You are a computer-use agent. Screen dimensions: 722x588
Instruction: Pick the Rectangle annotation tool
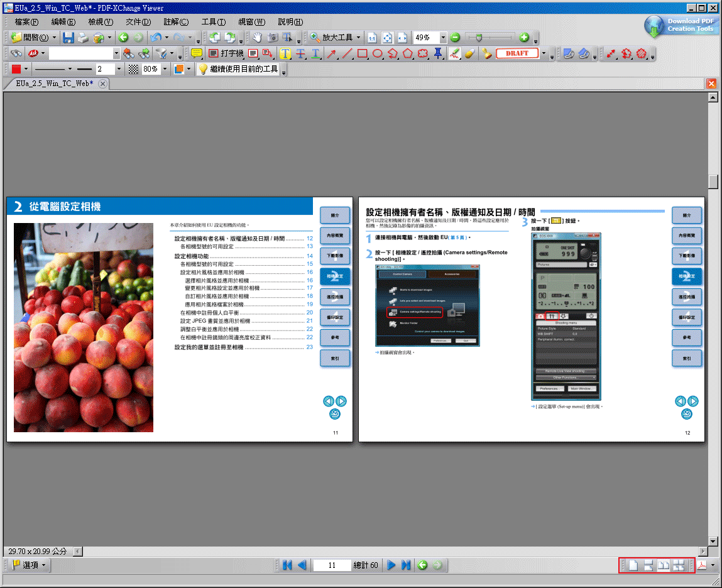coord(363,53)
